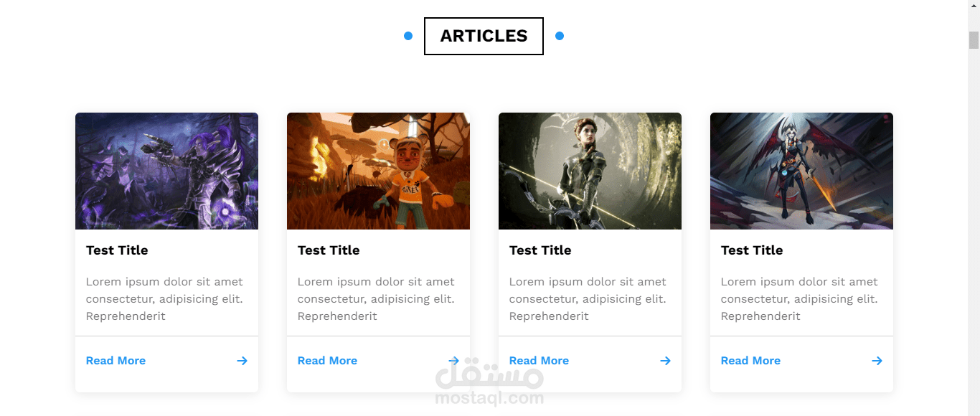Click the Test Title of the third card
This screenshot has width=980, height=416.
[540, 250]
